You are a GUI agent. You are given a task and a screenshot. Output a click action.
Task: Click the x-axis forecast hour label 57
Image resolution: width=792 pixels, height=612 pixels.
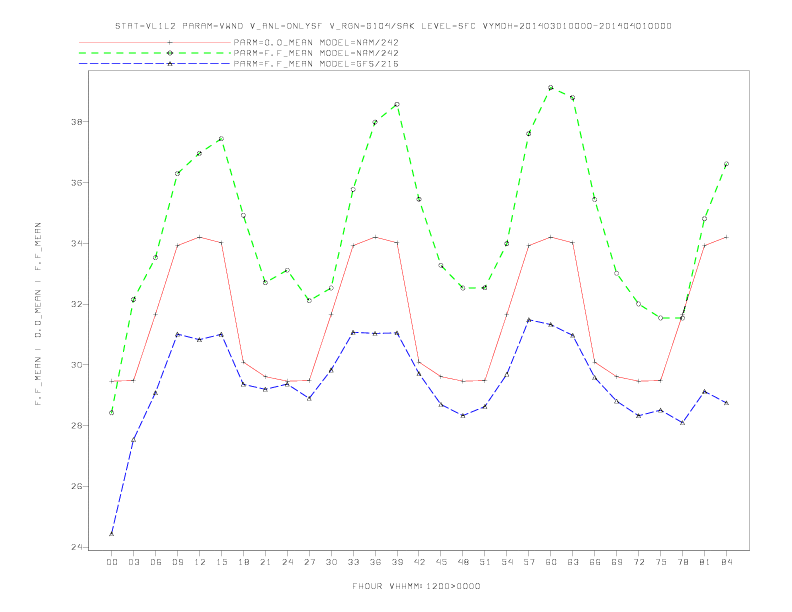pyautogui.click(x=529, y=562)
